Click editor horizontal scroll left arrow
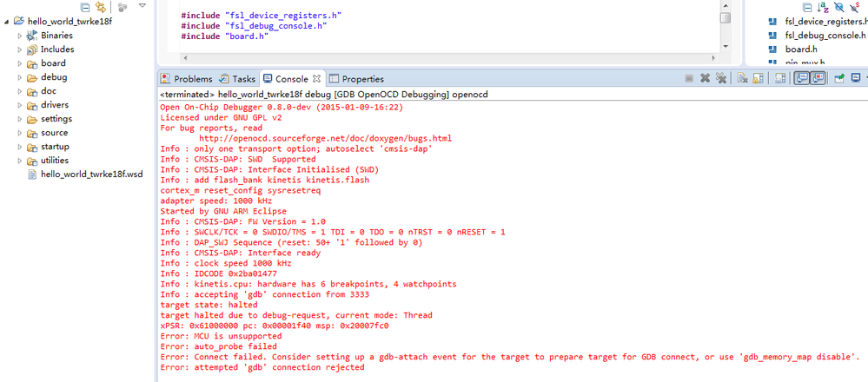Image resolution: width=868 pixels, height=382 pixels. click(185, 57)
